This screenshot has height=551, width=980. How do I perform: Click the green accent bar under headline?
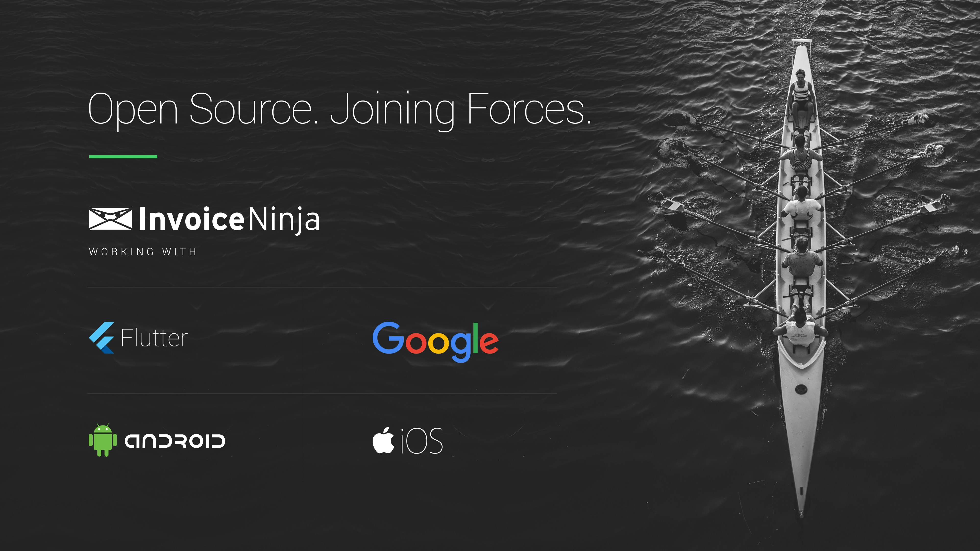coord(123,157)
